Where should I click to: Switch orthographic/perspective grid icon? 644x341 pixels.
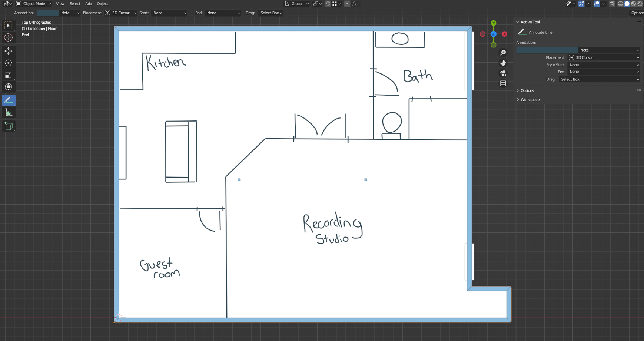coord(503,83)
